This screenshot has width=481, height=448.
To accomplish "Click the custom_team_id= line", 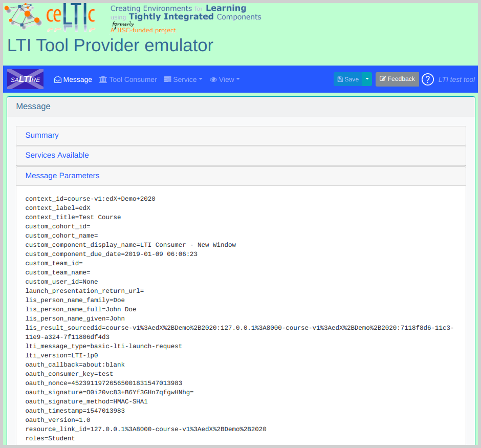I will click(x=54, y=263).
